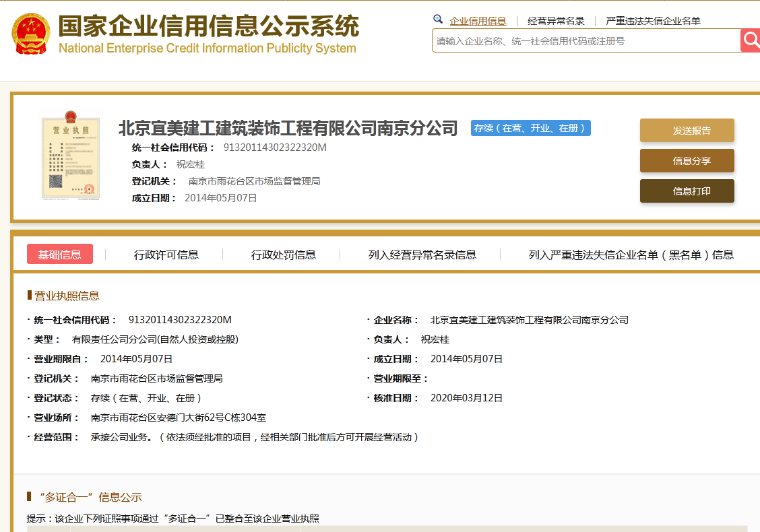Click the “多证合一”信息公示 section heading

(x=90, y=497)
